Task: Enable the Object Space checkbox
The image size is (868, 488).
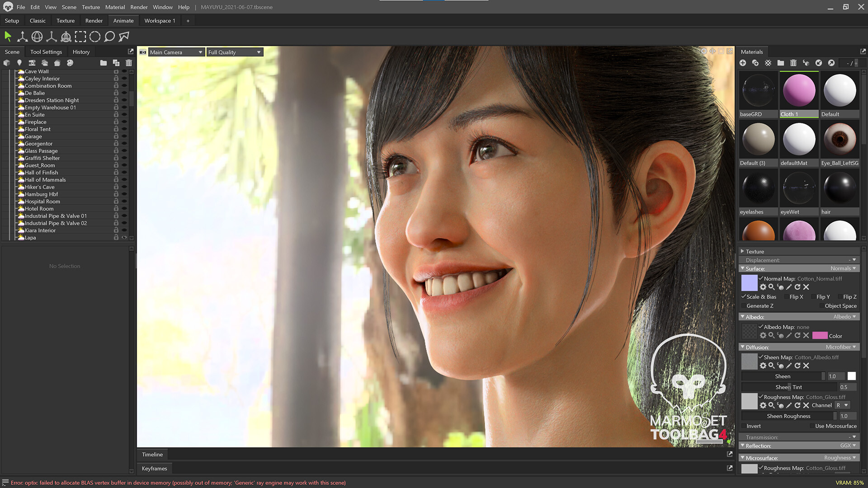Action: tap(821, 306)
